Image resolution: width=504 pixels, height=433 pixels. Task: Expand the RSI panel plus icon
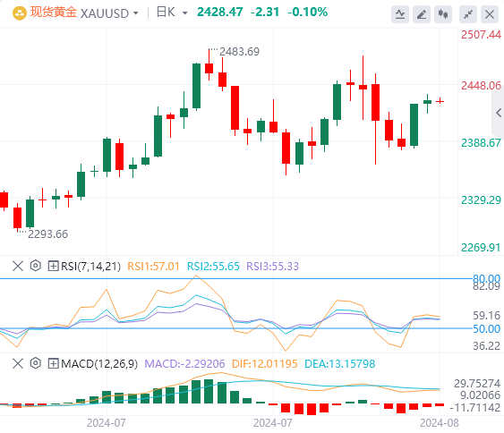pos(53,266)
